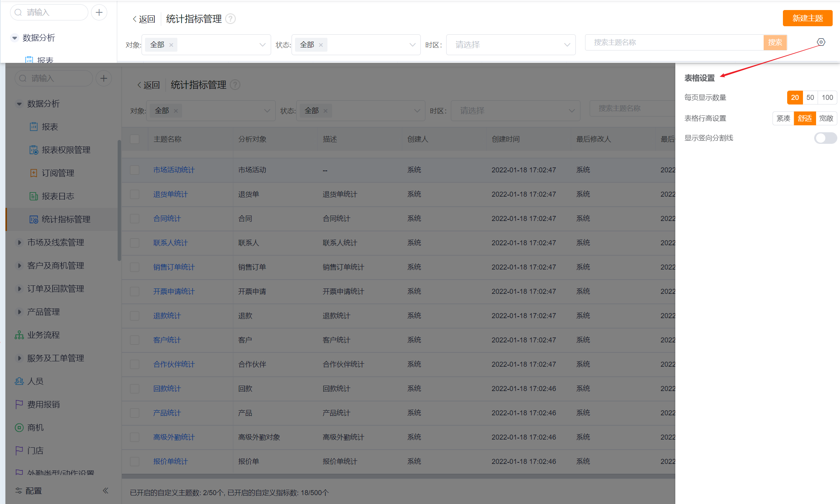
Task: Open the 状态 filter dropdown
Action: coord(356,45)
